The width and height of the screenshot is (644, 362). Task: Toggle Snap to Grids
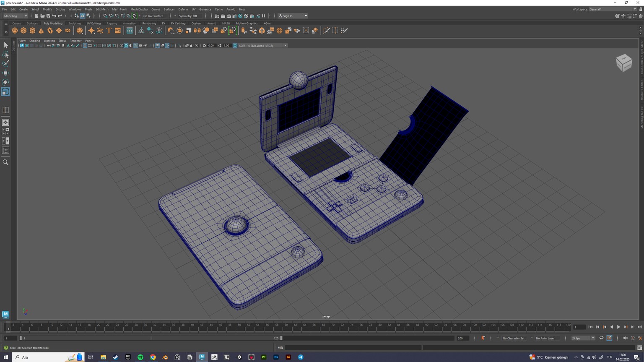tap(105, 16)
